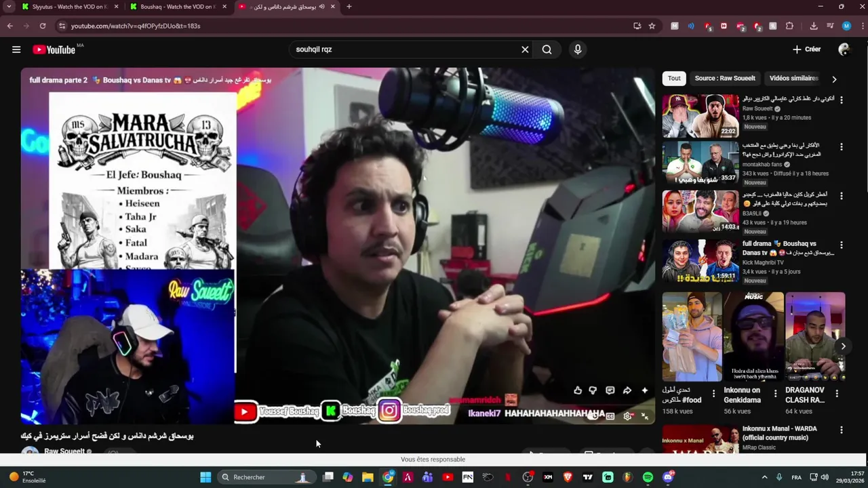The height and width of the screenshot is (488, 868).
Task: Open Discord from the taskbar
Action: 668,477
